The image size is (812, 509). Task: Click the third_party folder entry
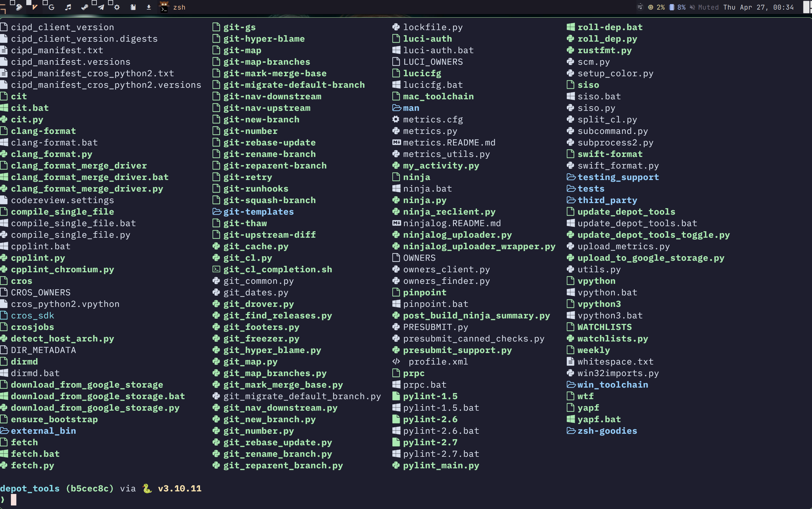click(607, 200)
